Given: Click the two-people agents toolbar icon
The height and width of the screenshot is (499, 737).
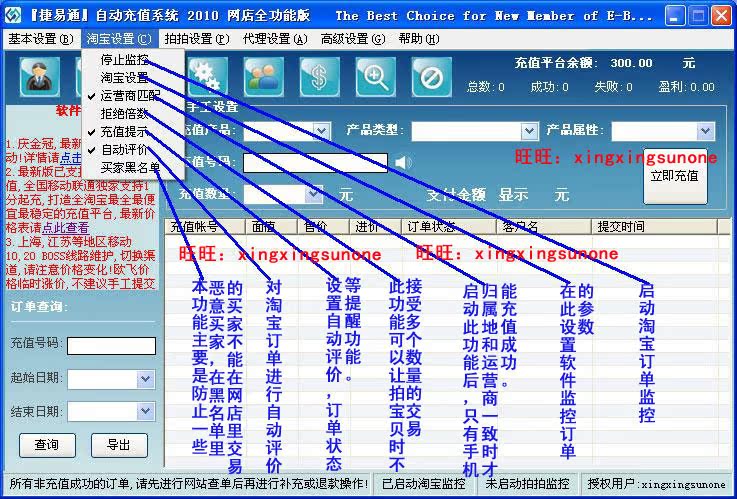Looking at the screenshot, I should click(x=264, y=77).
